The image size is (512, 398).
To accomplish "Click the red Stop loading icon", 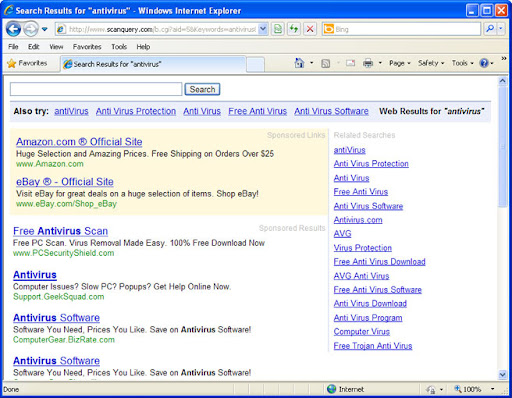I will coord(310,29).
